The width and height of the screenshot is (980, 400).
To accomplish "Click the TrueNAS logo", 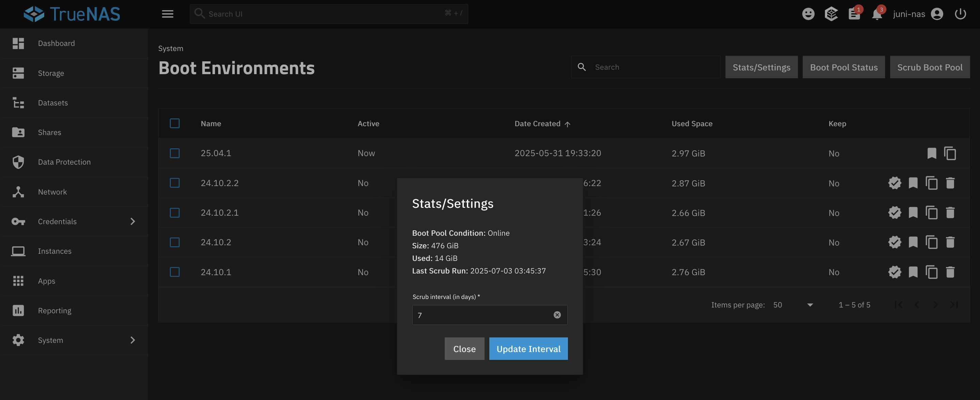I will 71,14.
